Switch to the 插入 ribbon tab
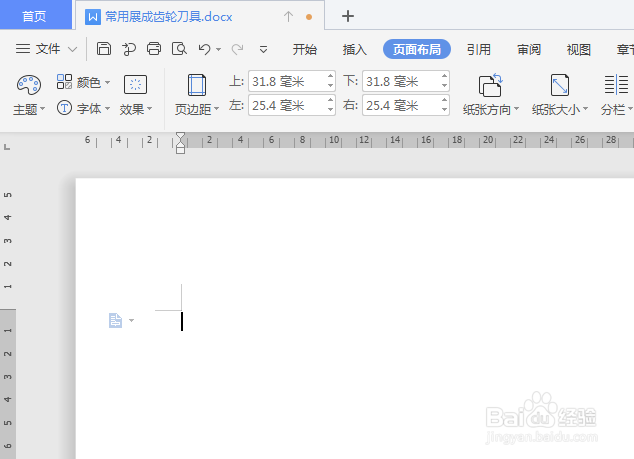 click(x=355, y=49)
